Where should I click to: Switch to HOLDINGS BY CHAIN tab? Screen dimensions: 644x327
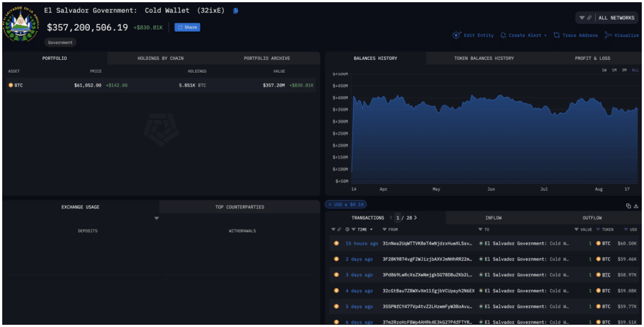pos(161,58)
